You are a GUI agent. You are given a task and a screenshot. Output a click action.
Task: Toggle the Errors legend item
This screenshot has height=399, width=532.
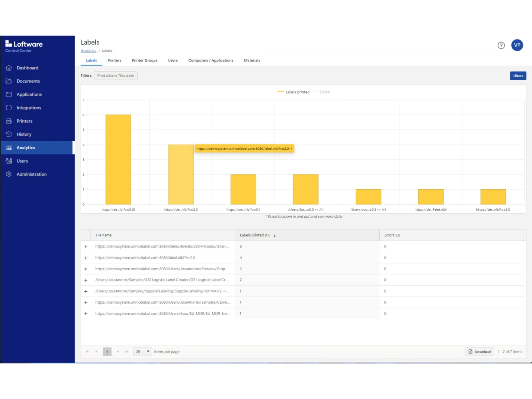[x=321, y=92]
